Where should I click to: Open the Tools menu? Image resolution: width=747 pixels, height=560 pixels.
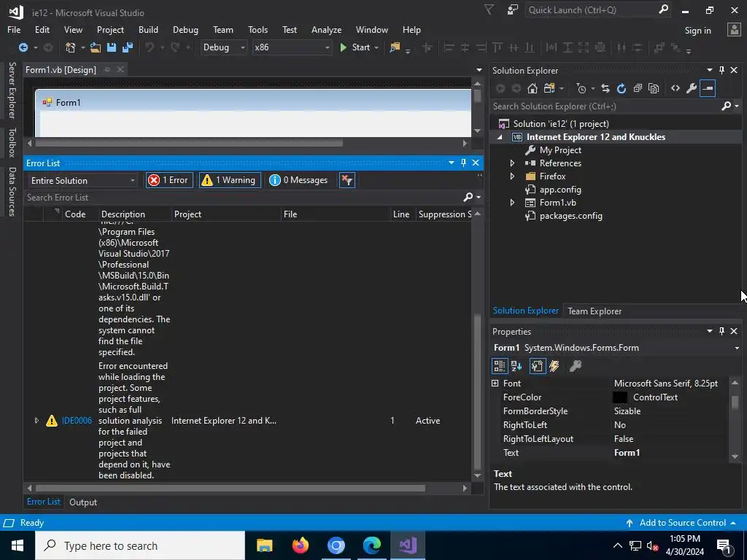coord(258,29)
